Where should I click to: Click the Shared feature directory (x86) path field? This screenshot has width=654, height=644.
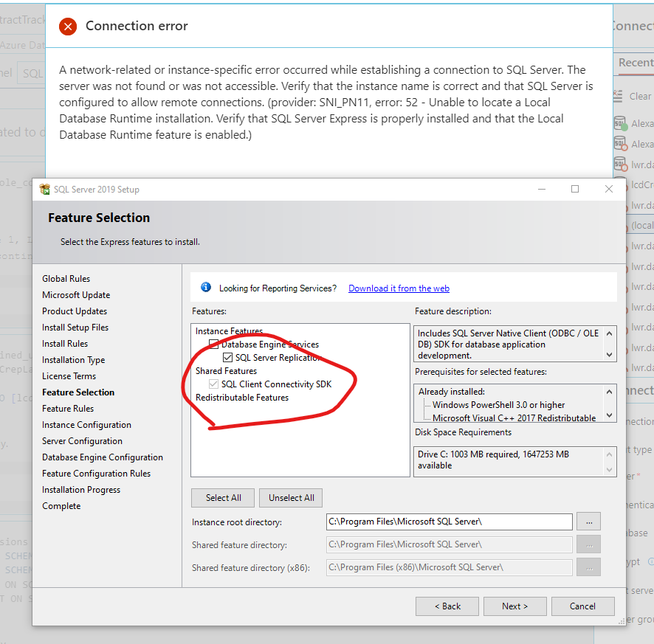[x=450, y=567]
